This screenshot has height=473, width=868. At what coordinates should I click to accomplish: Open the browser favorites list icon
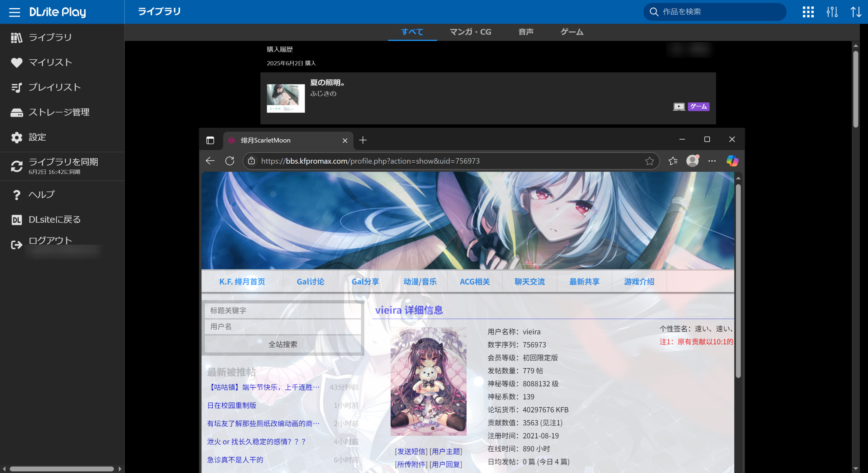673,161
